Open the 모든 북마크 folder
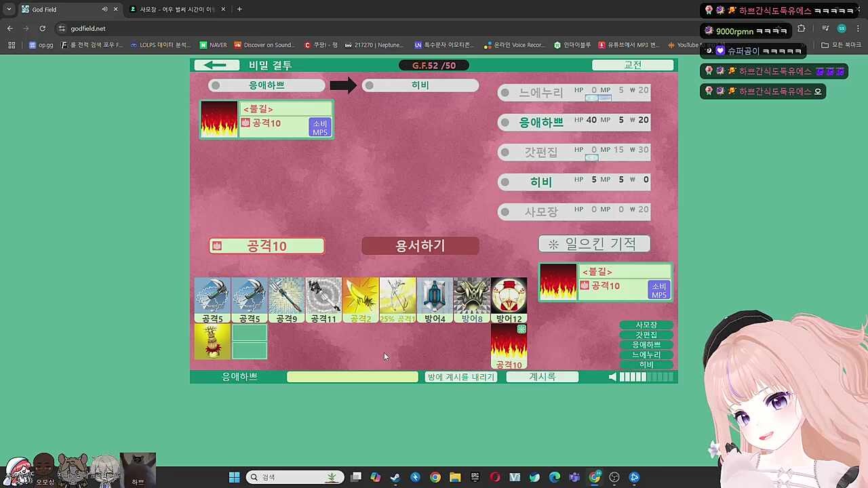Screen dimensions: 868x488 [x=841, y=45]
